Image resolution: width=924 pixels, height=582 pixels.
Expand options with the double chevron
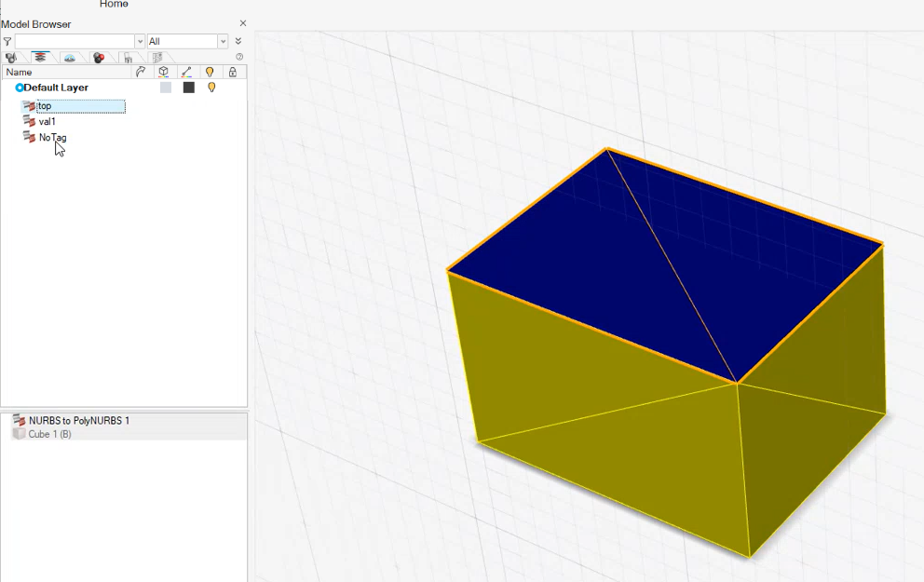point(238,42)
